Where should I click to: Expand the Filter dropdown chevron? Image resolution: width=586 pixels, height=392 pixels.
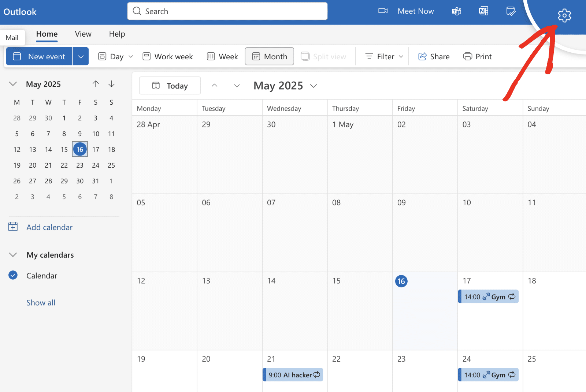point(401,56)
